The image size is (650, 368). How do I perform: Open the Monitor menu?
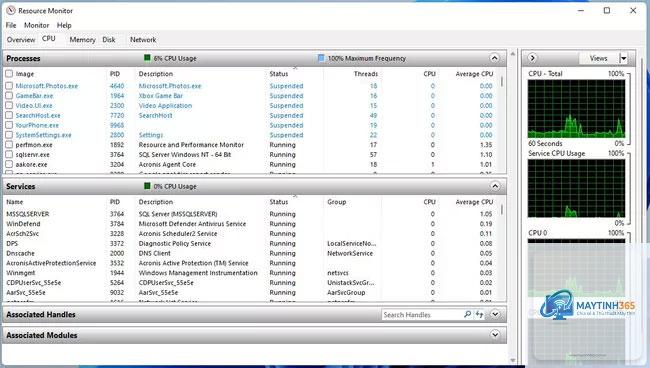36,25
